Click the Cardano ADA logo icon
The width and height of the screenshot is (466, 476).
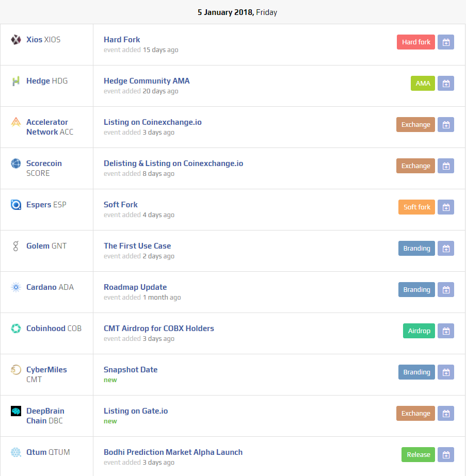click(16, 287)
